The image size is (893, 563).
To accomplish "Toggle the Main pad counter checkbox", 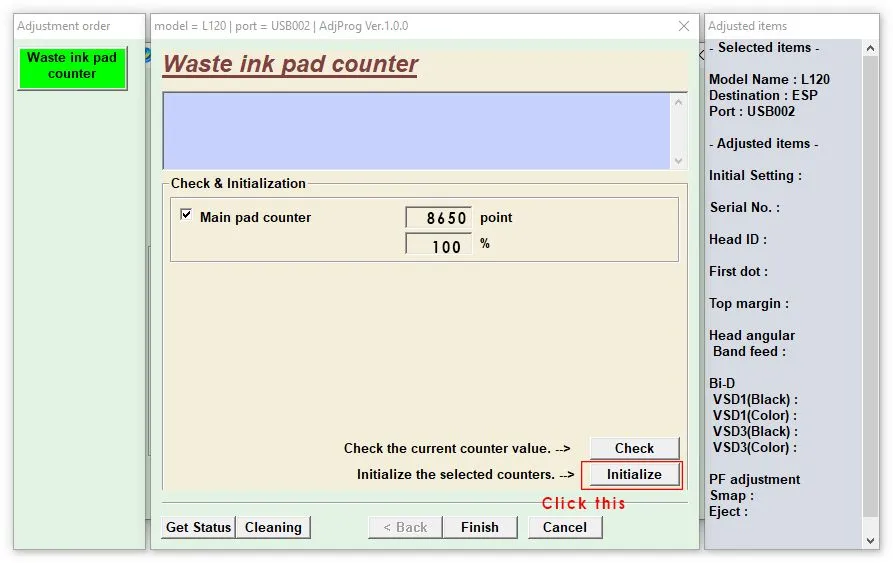I will point(186,215).
